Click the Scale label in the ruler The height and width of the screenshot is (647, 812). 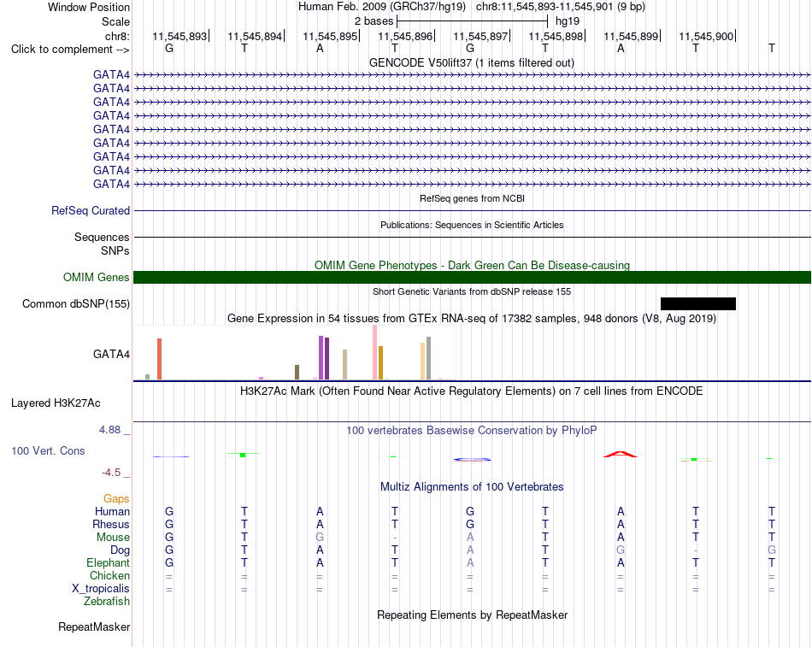pos(115,21)
